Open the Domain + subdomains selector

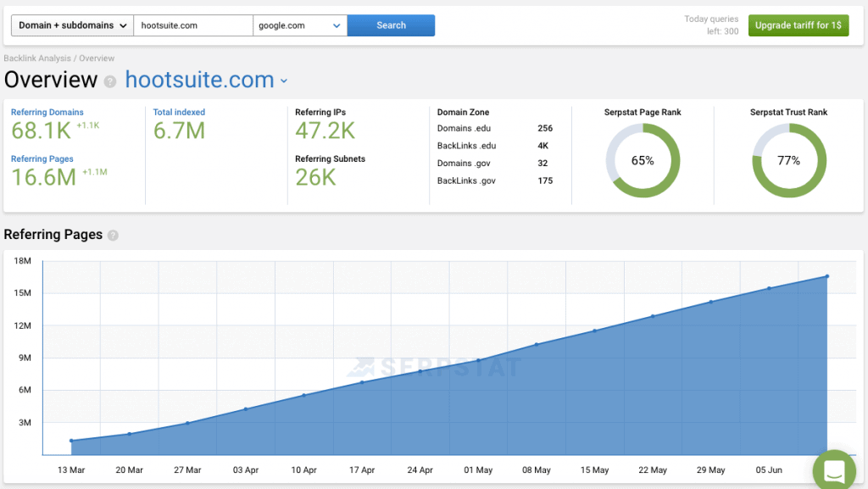point(71,25)
